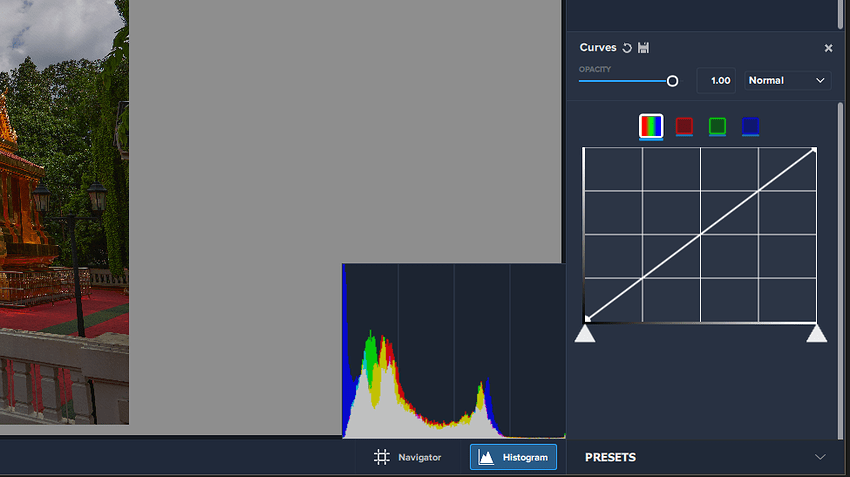This screenshot has width=850, height=477.
Task: Select the curve's bottom-left endpoint
Action: pyautogui.click(x=587, y=319)
